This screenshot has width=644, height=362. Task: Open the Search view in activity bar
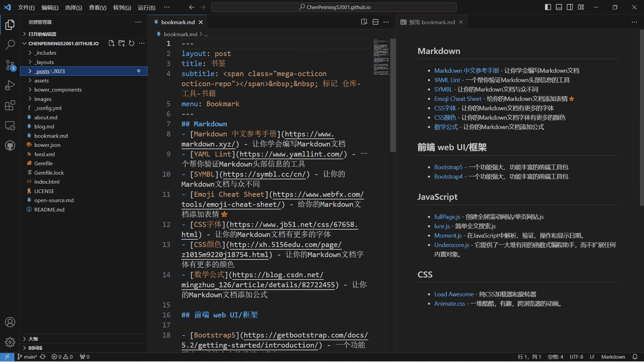click(x=10, y=44)
